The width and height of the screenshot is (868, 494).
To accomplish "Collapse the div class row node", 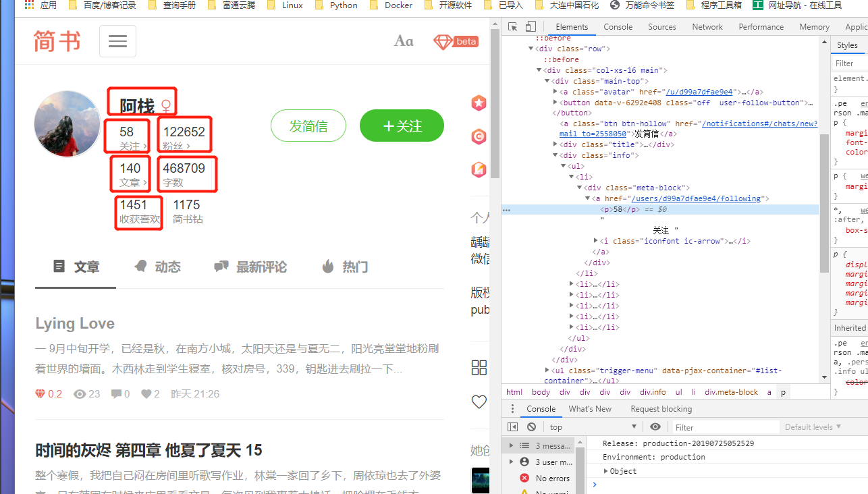I will pyautogui.click(x=531, y=49).
